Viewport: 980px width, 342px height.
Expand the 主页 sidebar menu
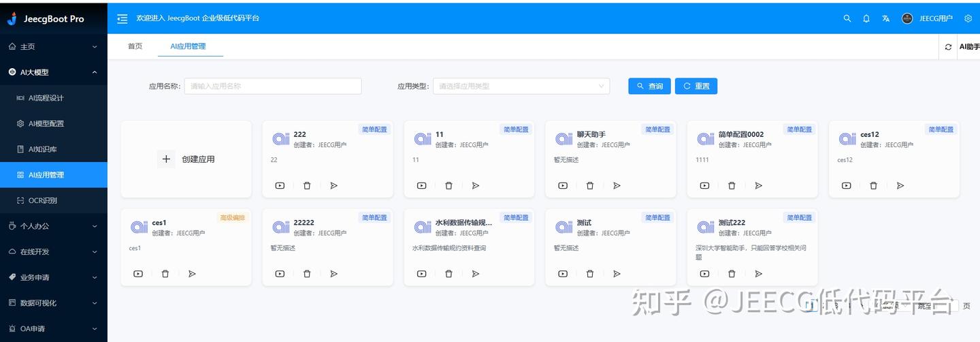pos(54,46)
